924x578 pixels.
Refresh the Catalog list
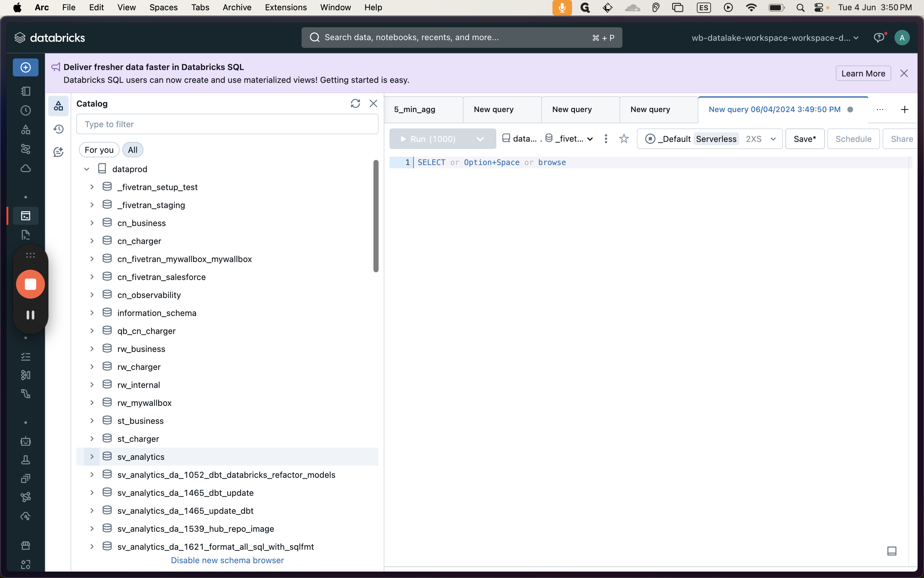(x=355, y=104)
